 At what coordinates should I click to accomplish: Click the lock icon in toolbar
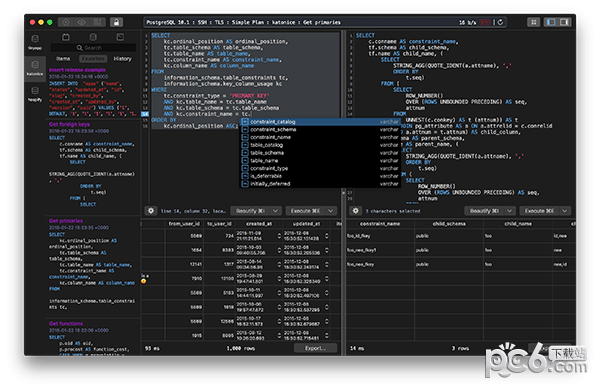click(x=116, y=22)
